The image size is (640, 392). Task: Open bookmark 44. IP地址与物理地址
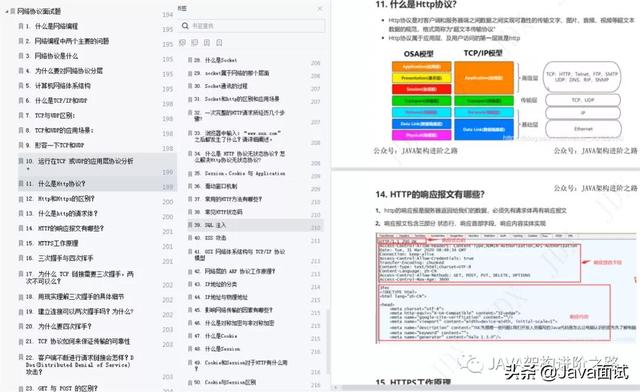coord(220,297)
